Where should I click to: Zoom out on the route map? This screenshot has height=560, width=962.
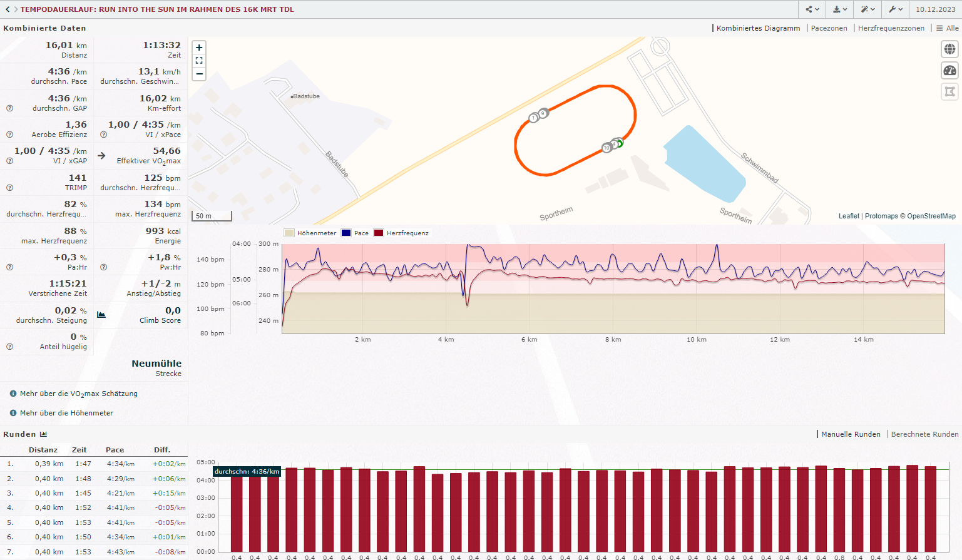click(x=199, y=74)
